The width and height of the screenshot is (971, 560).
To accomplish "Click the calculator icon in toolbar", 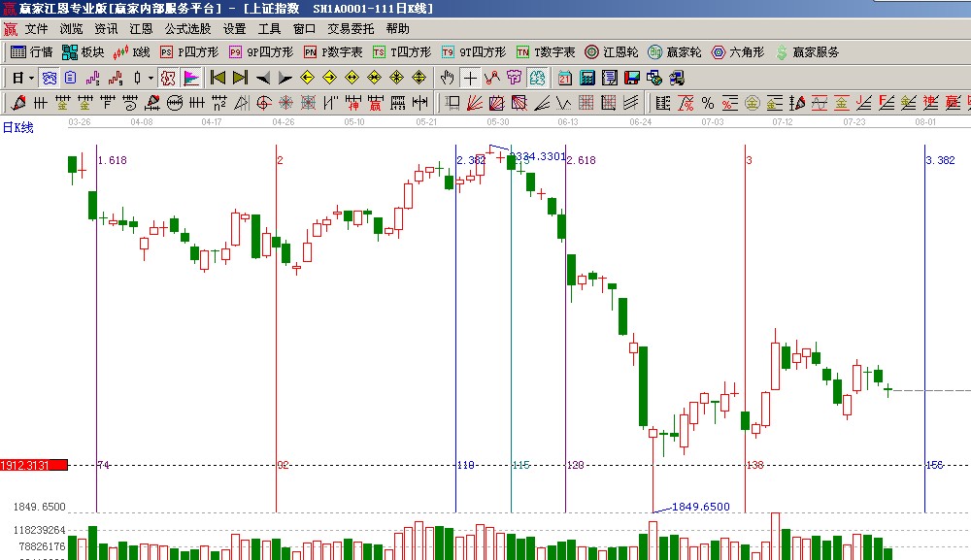I will point(587,78).
